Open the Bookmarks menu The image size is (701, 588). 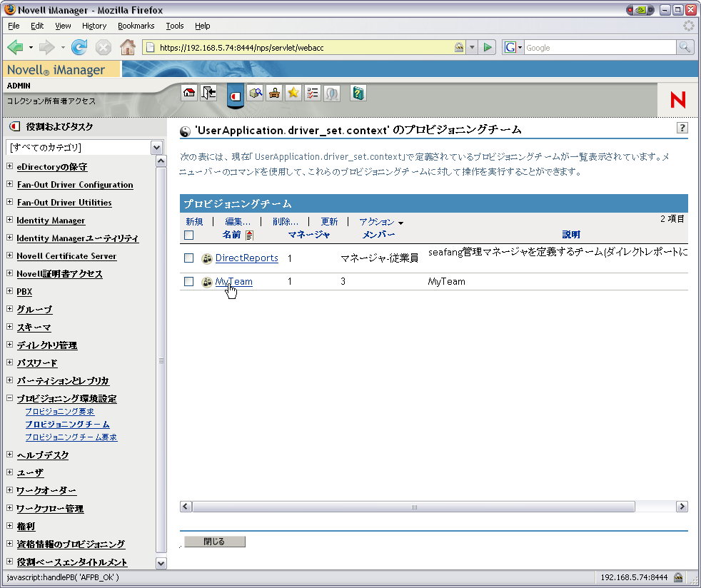tap(136, 26)
